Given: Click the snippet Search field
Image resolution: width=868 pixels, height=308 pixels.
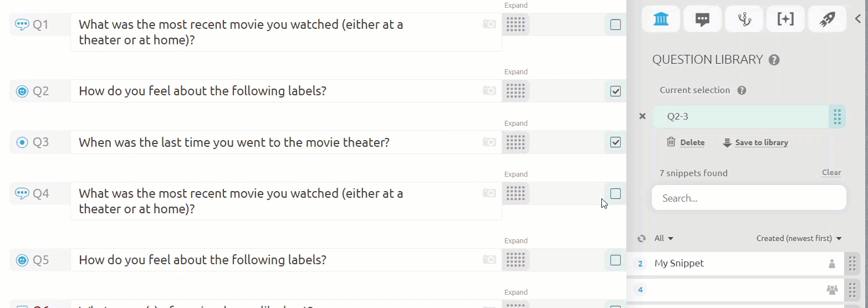Looking at the screenshot, I should pyautogui.click(x=749, y=198).
